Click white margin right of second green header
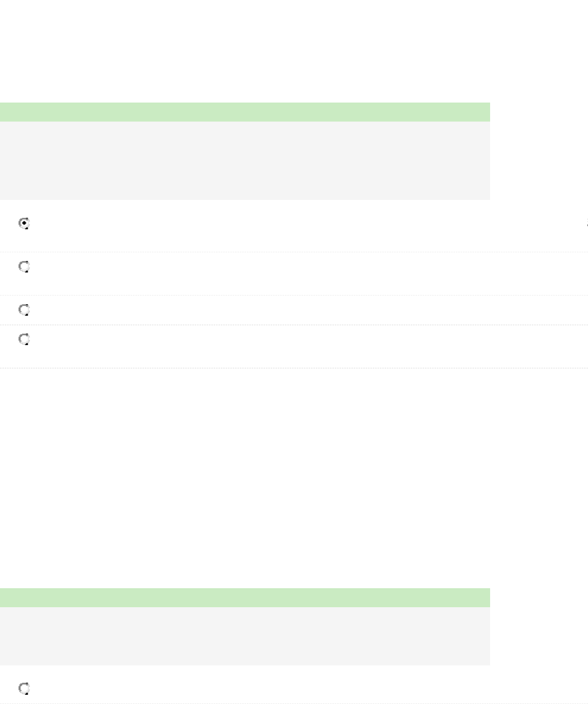Image resolution: width=588 pixels, height=704 pixels. (x=538, y=597)
